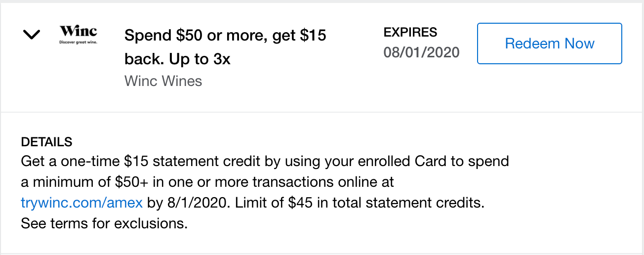Click 'back. Up to 3x' title line

pyautogui.click(x=178, y=59)
